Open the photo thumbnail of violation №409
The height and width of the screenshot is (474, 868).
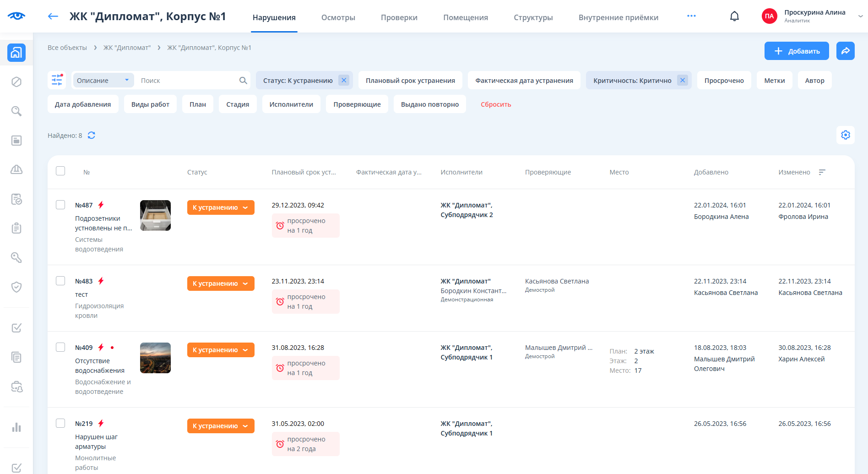click(155, 358)
